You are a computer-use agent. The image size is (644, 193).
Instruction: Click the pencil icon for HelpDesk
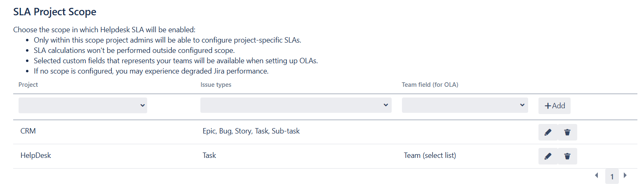coord(548,156)
